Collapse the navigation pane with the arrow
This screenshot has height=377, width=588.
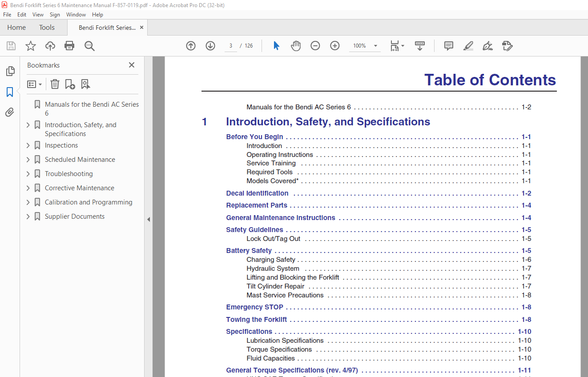pyautogui.click(x=149, y=219)
